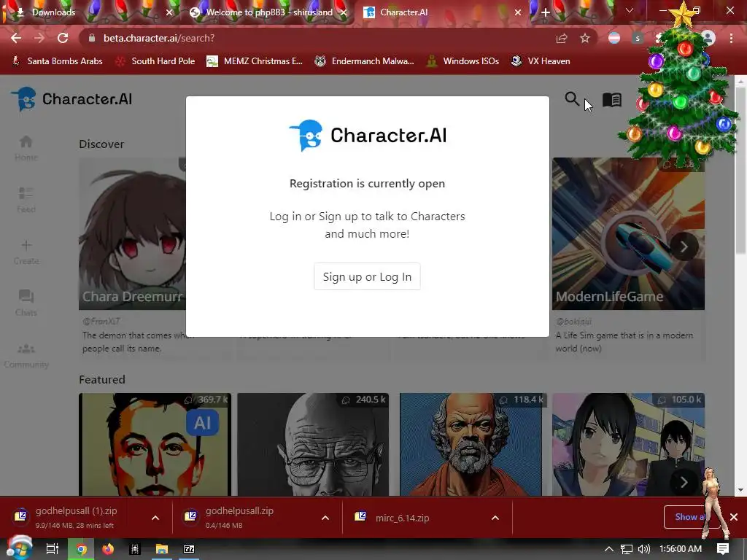Viewport: 747px width, 560px height.
Task: Show hidden system tray icons
Action: tap(609, 549)
